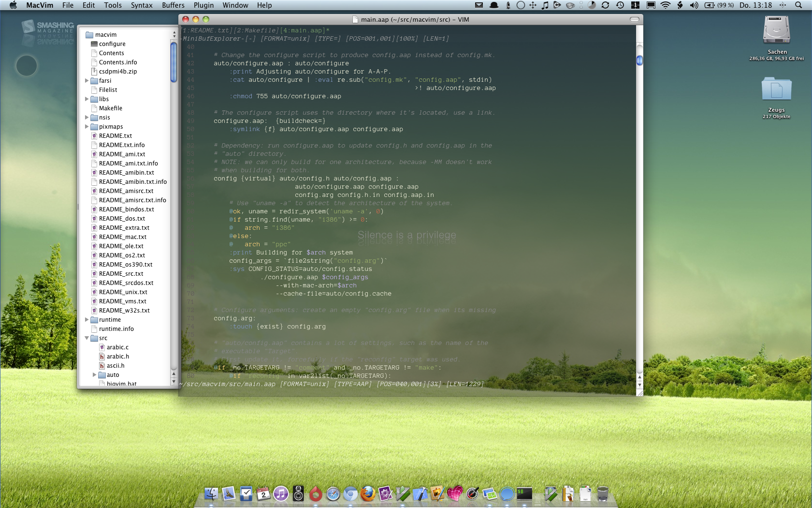Open iCal calendar from the dock

pyautogui.click(x=263, y=493)
